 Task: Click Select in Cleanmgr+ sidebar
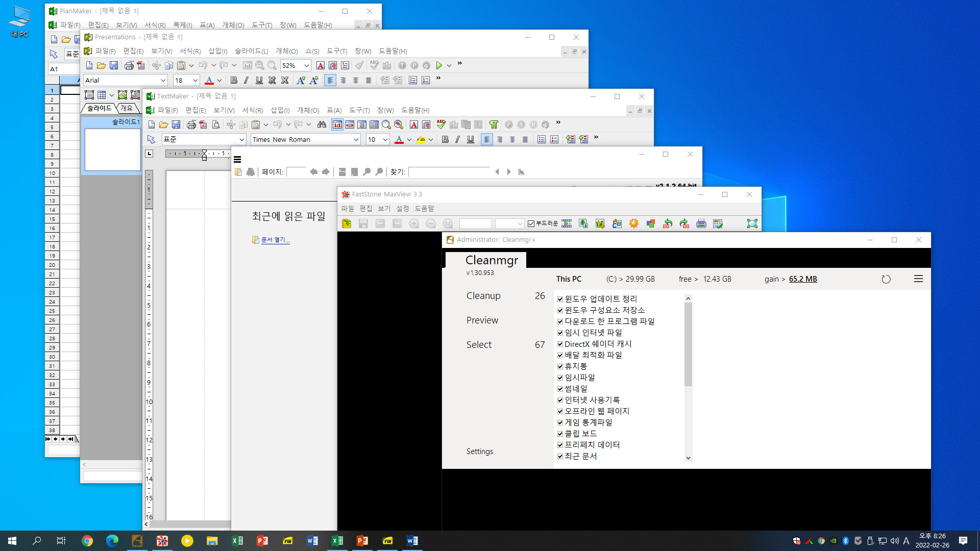coord(479,345)
